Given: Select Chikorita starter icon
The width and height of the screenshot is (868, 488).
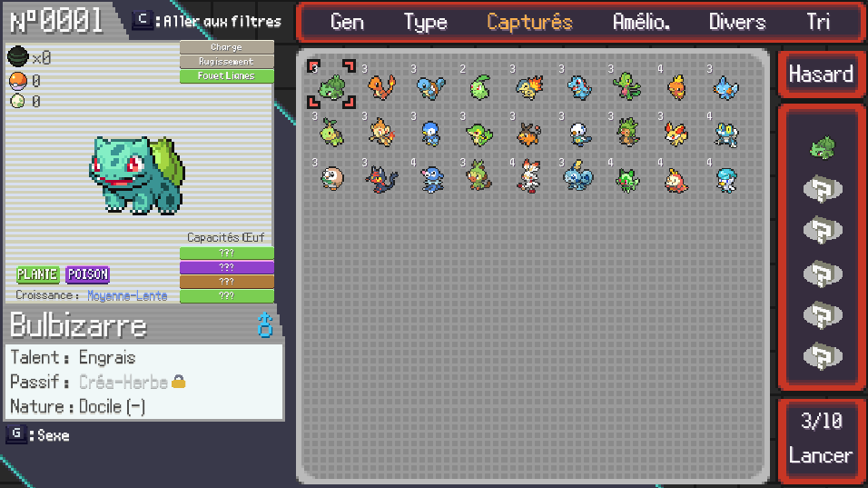Looking at the screenshot, I should point(480,87).
